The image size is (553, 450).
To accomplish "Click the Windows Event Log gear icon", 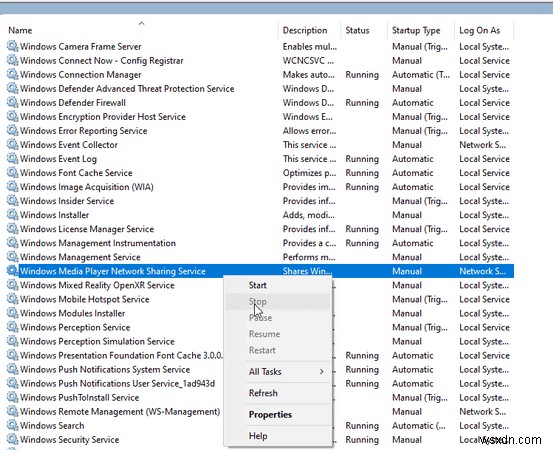I will click(x=12, y=159).
